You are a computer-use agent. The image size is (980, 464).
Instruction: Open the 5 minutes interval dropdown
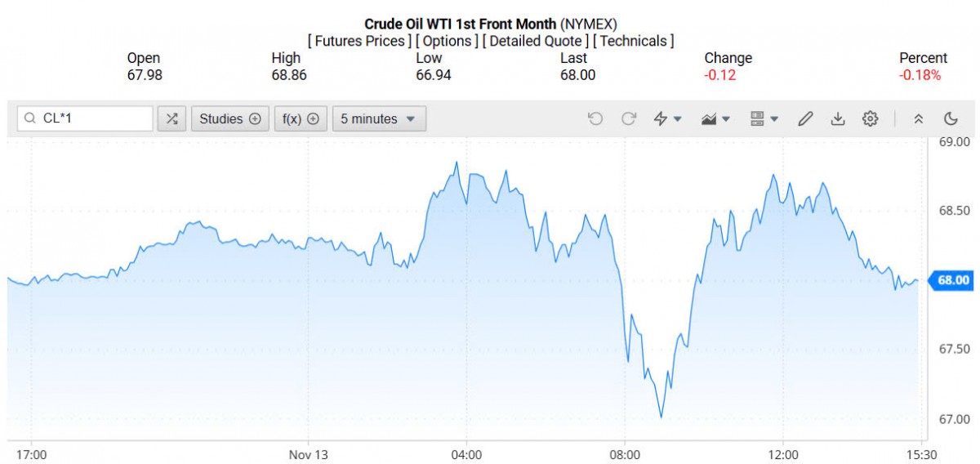pyautogui.click(x=378, y=118)
